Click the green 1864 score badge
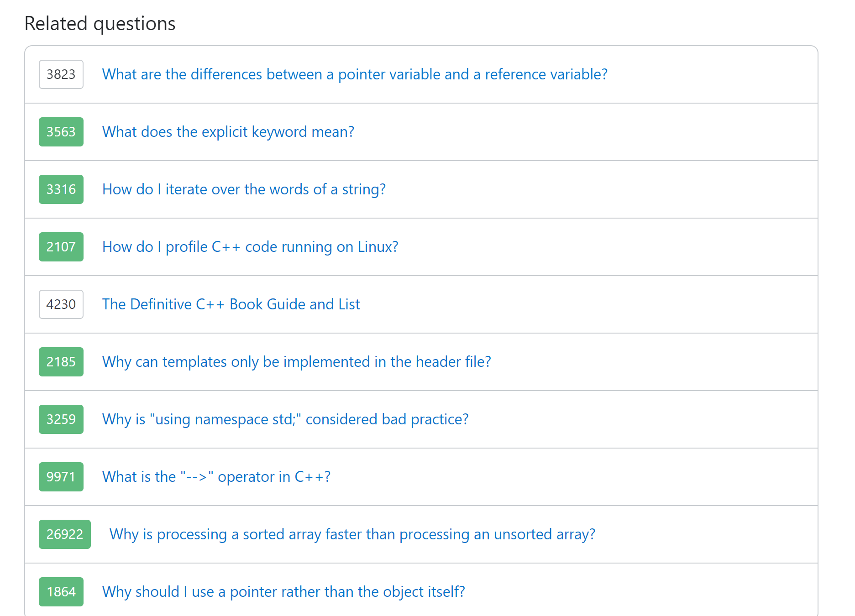 coord(61,592)
